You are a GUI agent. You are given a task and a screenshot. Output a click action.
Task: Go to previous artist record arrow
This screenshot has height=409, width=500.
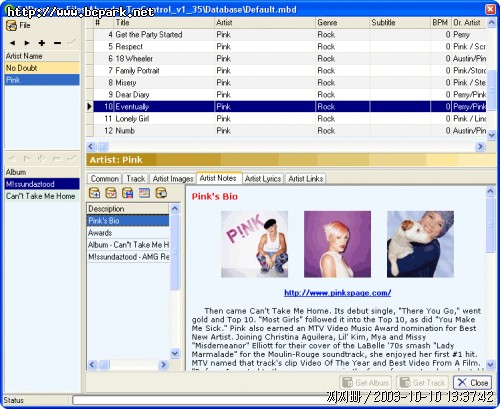[12, 43]
